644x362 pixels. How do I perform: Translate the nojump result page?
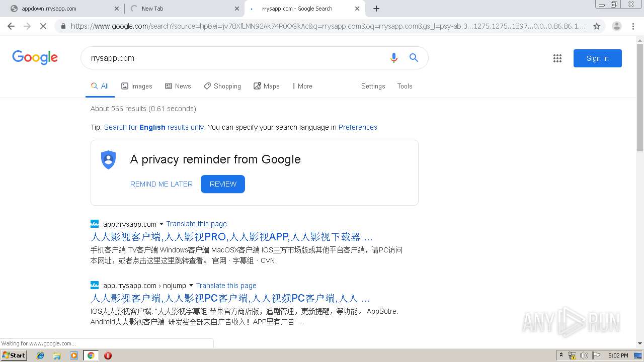[x=226, y=285]
